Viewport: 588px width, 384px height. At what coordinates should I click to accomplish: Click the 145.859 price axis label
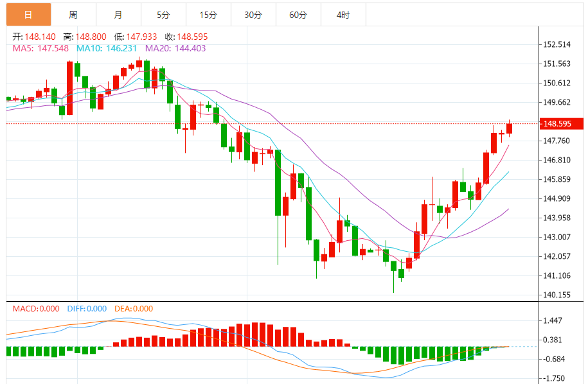click(557, 179)
